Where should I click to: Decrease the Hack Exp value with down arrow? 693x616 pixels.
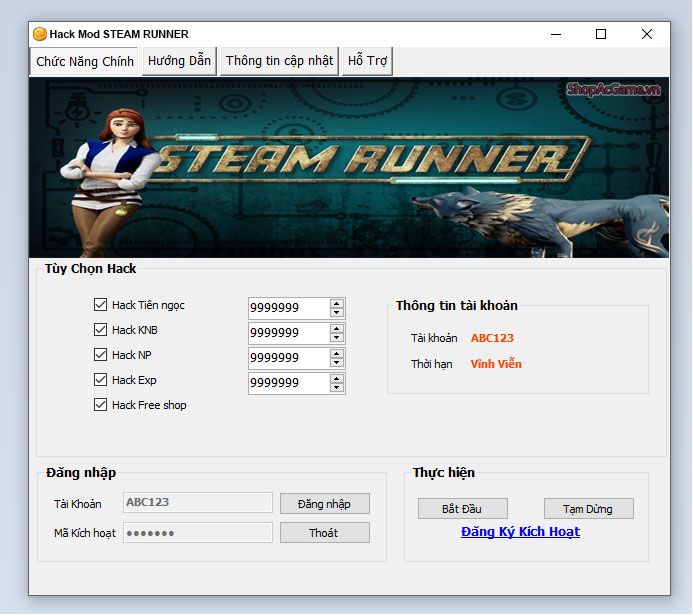pyautogui.click(x=337, y=388)
